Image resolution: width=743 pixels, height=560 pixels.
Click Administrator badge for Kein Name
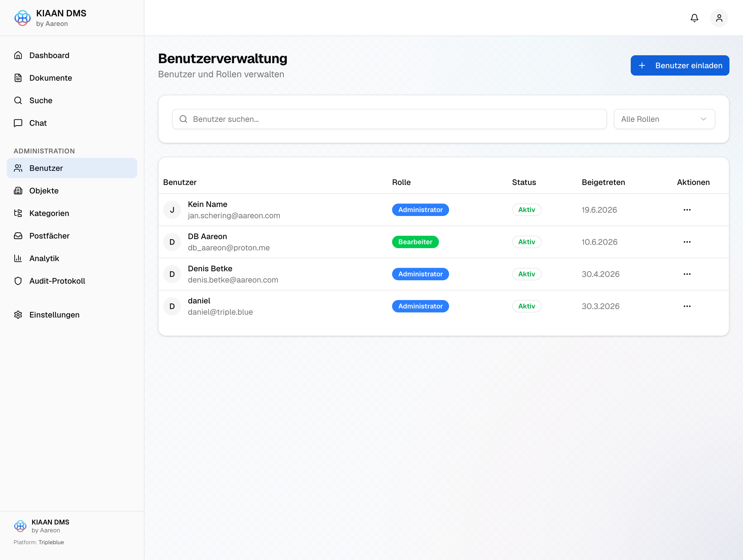420,210
